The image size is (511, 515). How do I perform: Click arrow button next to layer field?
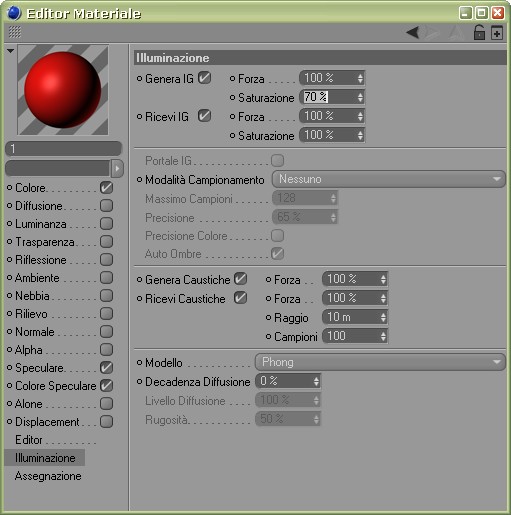pos(117,168)
